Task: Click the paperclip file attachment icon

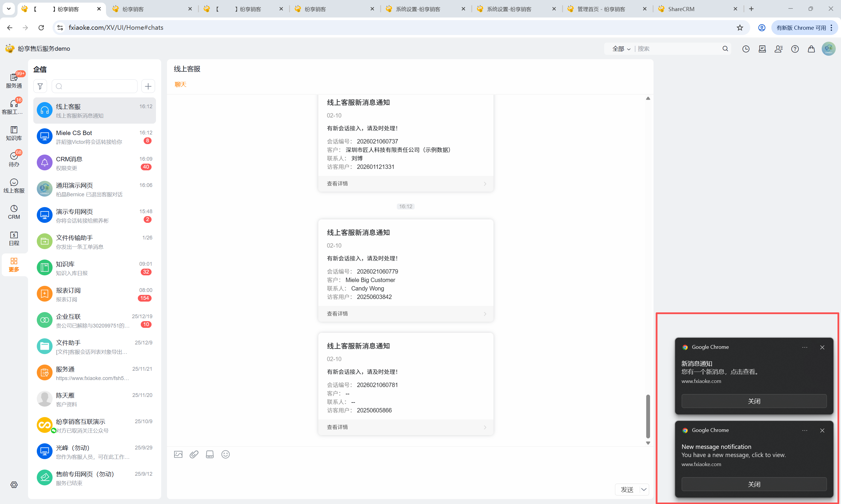Action: point(194,454)
